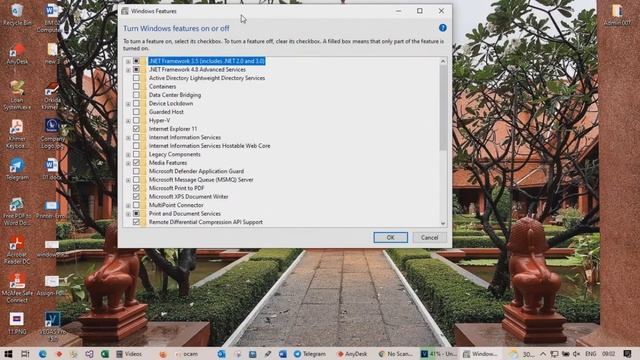Open the Windows Features help icon

(442, 28)
